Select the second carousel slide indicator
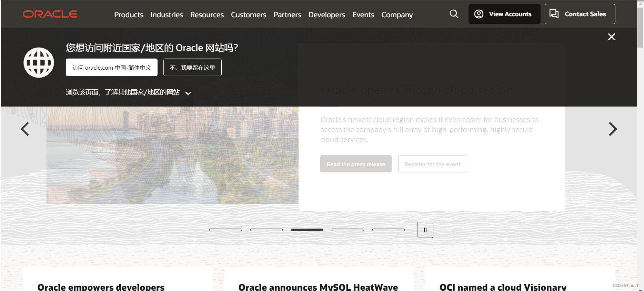644x291 pixels. tap(266, 230)
